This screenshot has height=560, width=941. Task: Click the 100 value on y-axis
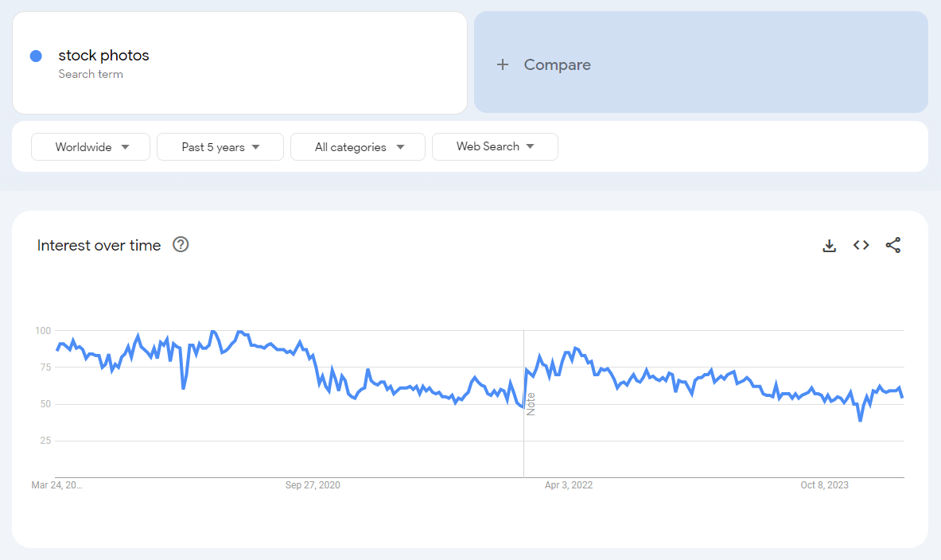pos(42,330)
